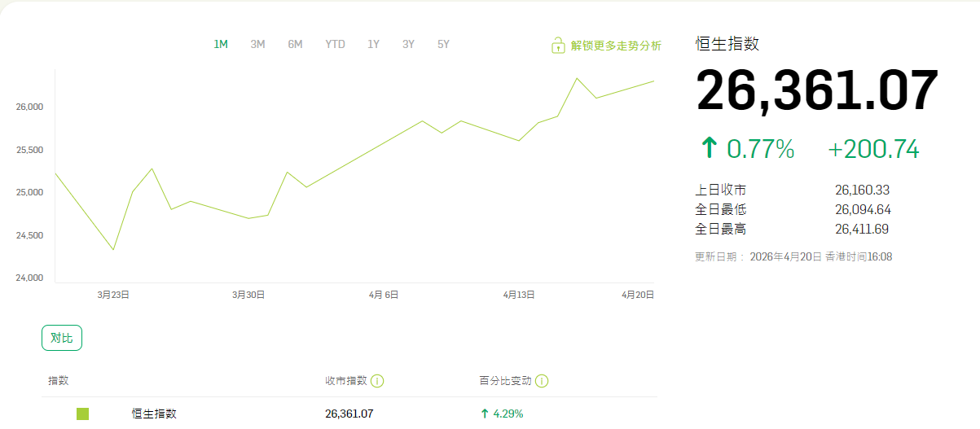Click the 恒生指数 row label in table

click(154, 414)
